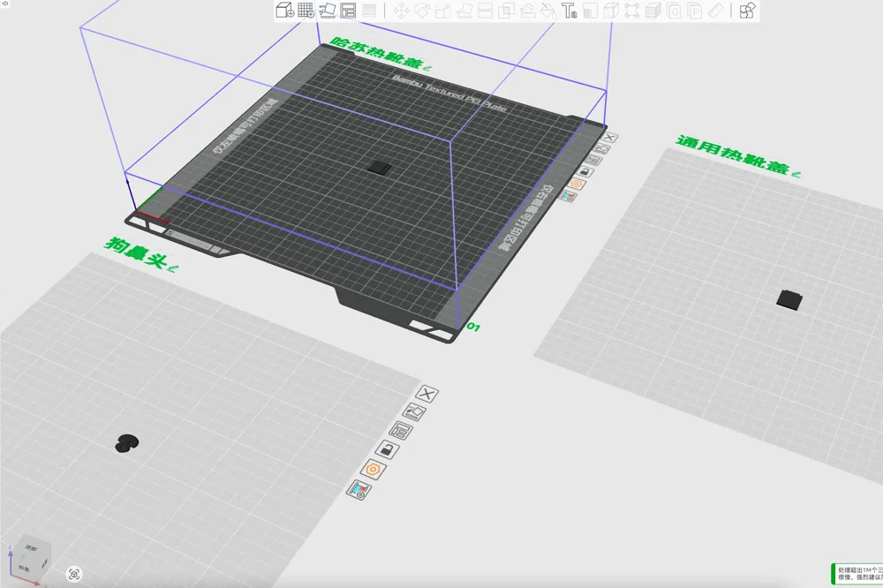Select the Measure ruler tool

(x=716, y=10)
